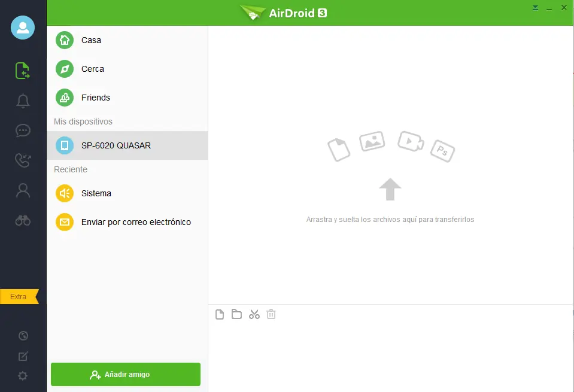The width and height of the screenshot is (574, 392).
Task: Open the feedback edit pencil icon
Action: [x=23, y=356]
